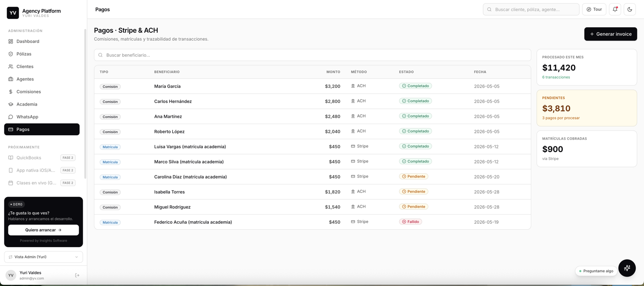Click the Clases en vivo calendar icon
The height and width of the screenshot is (286, 644).
coord(11,183)
